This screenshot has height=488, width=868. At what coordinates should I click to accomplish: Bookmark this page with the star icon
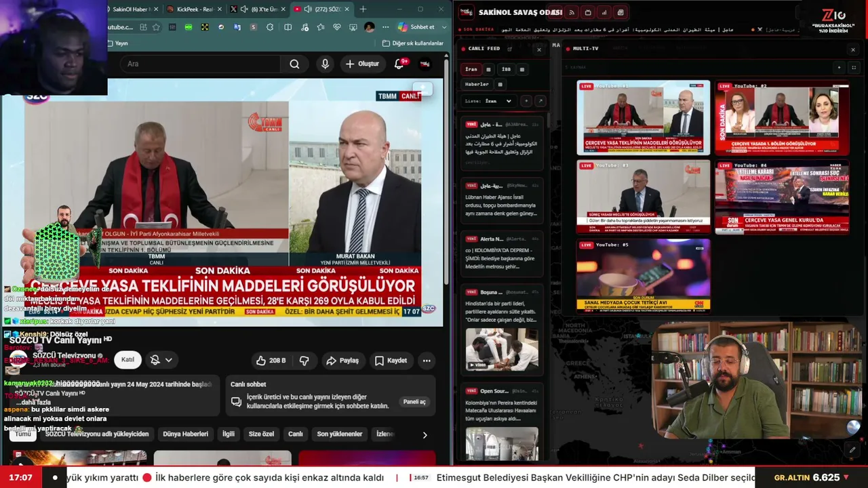coord(156,27)
